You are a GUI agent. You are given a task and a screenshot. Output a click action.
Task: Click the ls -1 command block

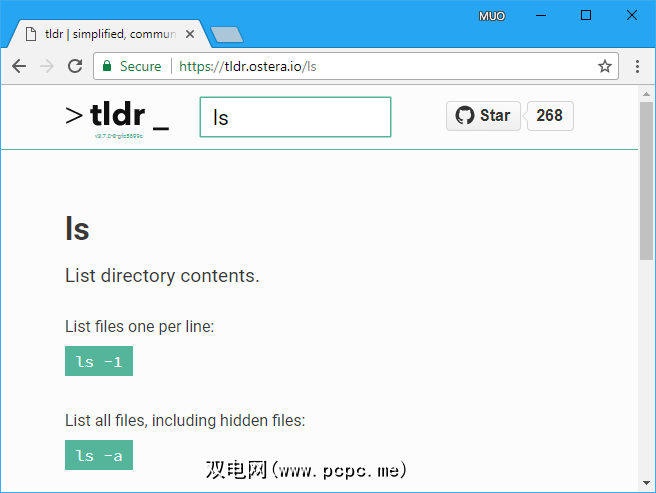(x=99, y=361)
